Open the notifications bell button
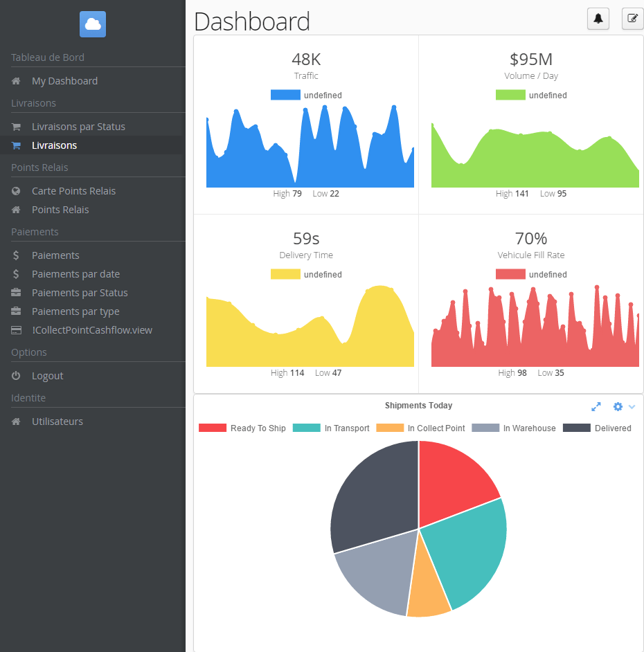Screen dimensions: 644x652 598,19
